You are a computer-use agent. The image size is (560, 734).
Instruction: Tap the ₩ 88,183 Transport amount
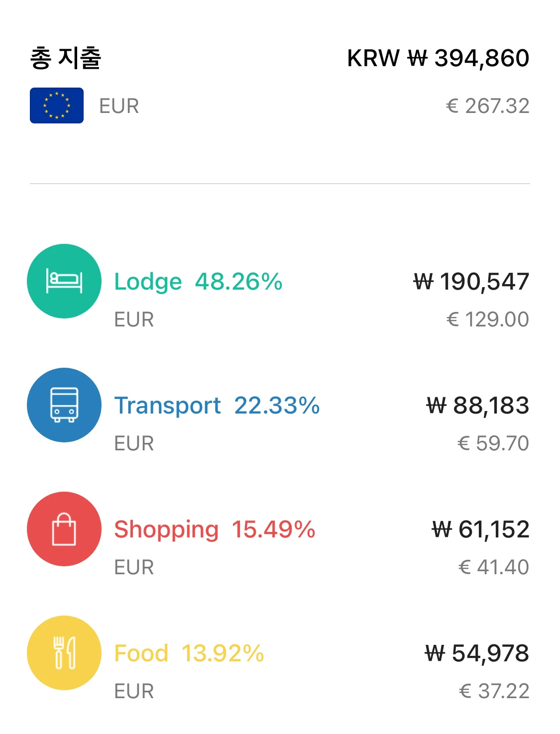pos(478,406)
